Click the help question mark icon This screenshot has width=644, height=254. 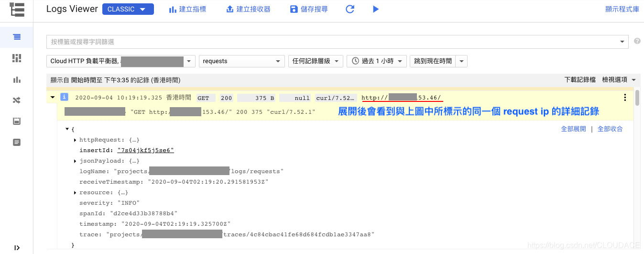(x=637, y=41)
